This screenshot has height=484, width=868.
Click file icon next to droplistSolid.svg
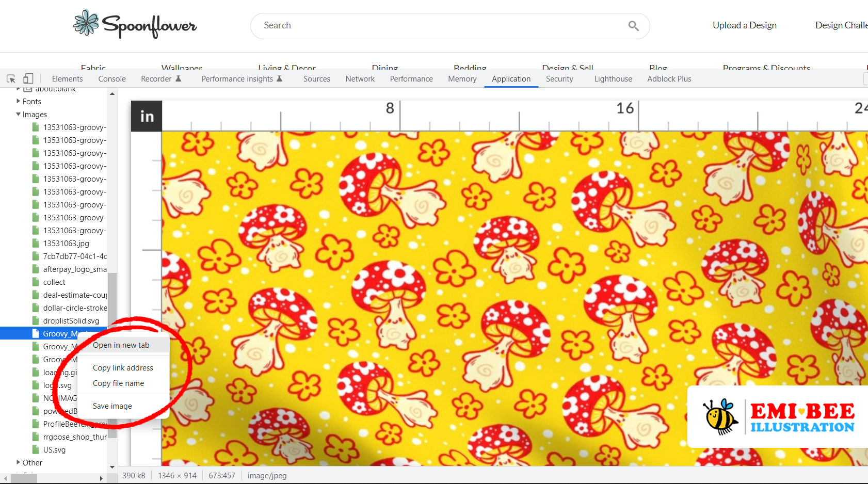click(x=36, y=320)
